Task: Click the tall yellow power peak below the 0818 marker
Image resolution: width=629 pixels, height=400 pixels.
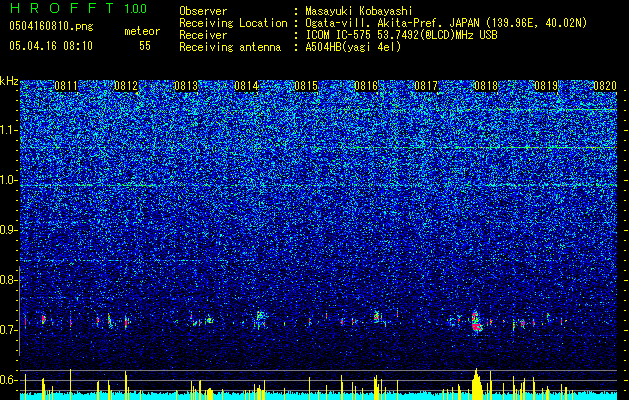Action: click(477, 384)
